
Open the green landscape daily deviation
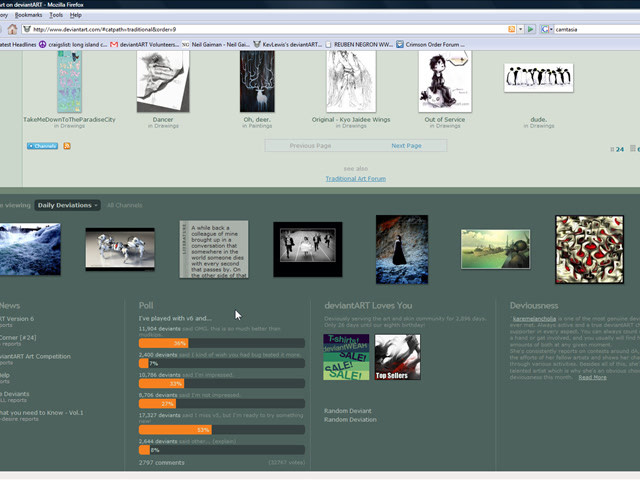[x=496, y=249]
